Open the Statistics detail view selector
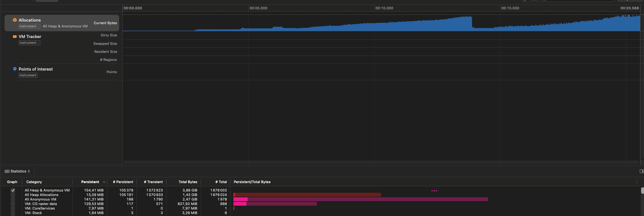The height and width of the screenshot is (216, 644). pyautogui.click(x=17, y=171)
